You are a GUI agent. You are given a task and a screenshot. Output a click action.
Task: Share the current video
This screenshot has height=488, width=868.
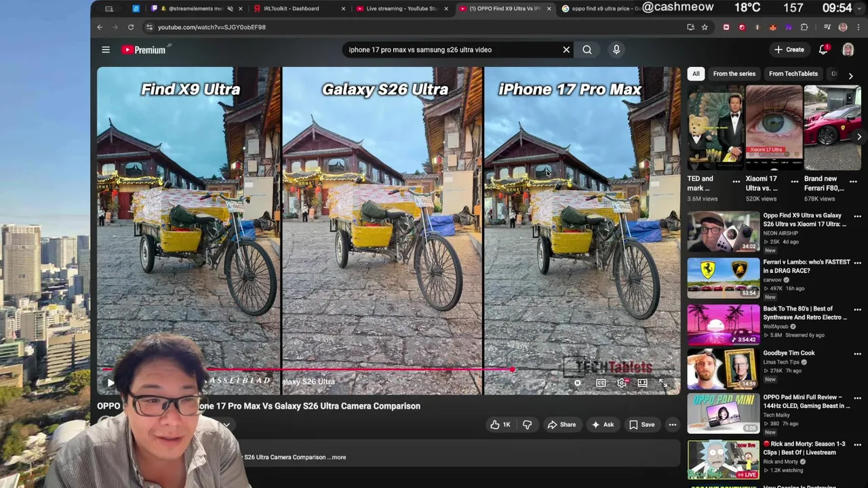point(561,425)
